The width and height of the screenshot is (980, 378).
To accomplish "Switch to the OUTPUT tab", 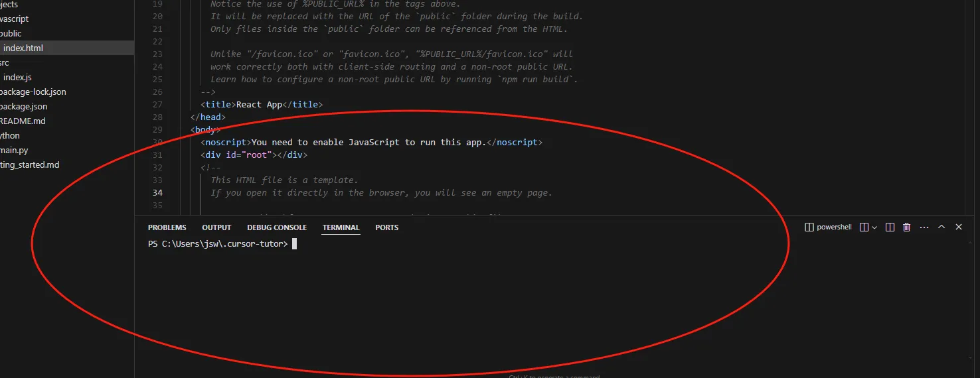I will click(x=216, y=227).
